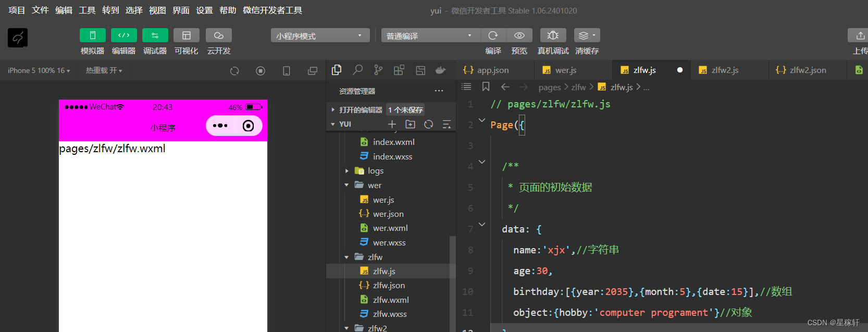
Task: Click the simulator stop/record icon
Action: click(x=261, y=71)
